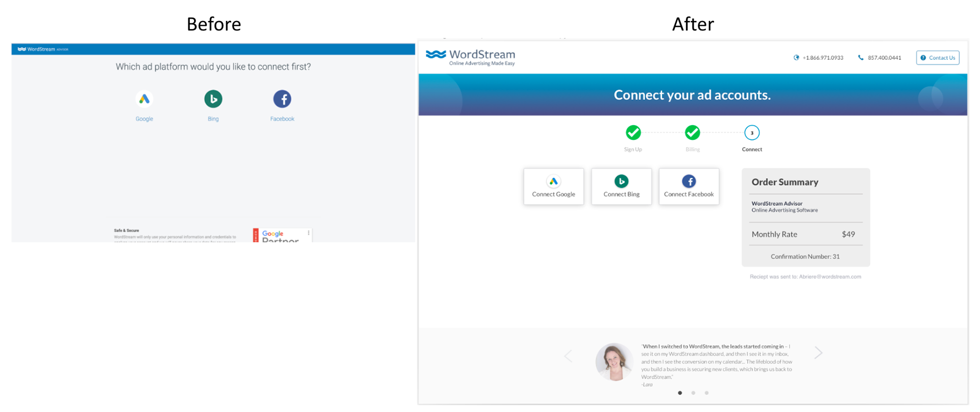Click the receipt email Abriere@wordstream.com text
Viewport: 980px width, 412px height.
(830, 277)
